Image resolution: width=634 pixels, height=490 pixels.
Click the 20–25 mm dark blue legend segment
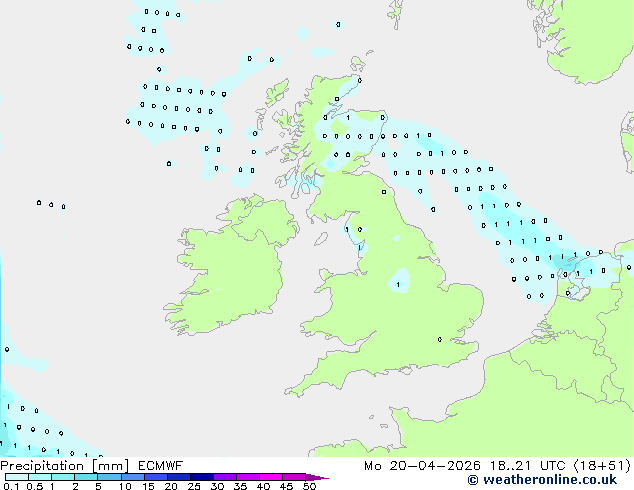(x=178, y=477)
